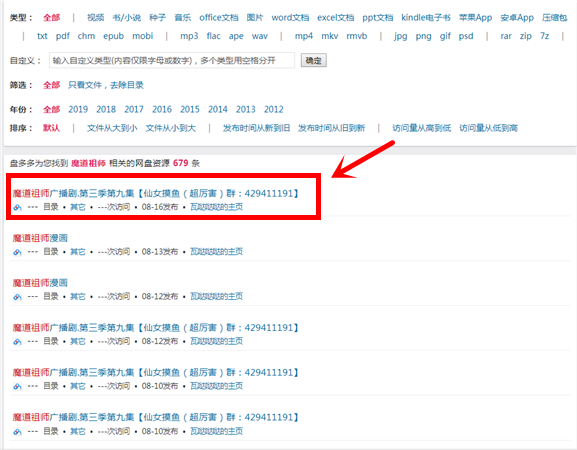Filter by ppt文档 type
The height and width of the screenshot is (450, 577).
pos(378,17)
